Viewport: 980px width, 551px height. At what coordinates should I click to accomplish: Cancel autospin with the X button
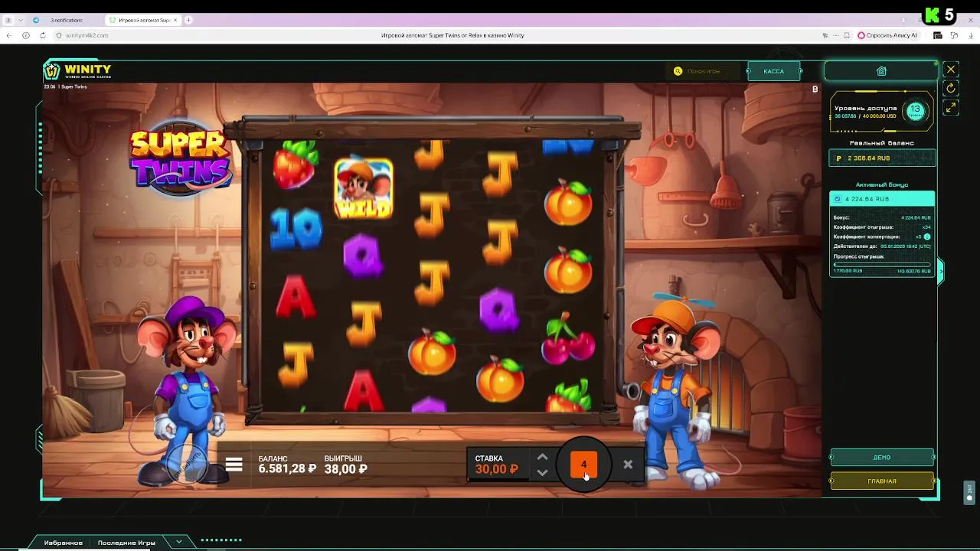(628, 464)
